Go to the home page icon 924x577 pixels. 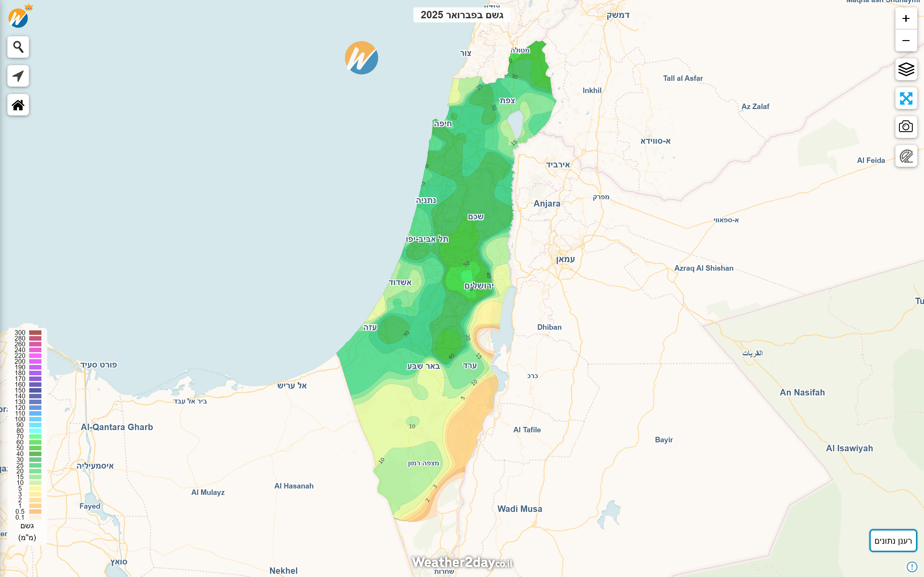tap(18, 105)
